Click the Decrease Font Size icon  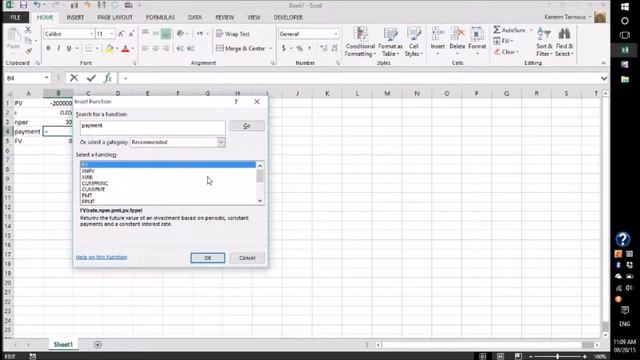pyautogui.click(x=131, y=34)
